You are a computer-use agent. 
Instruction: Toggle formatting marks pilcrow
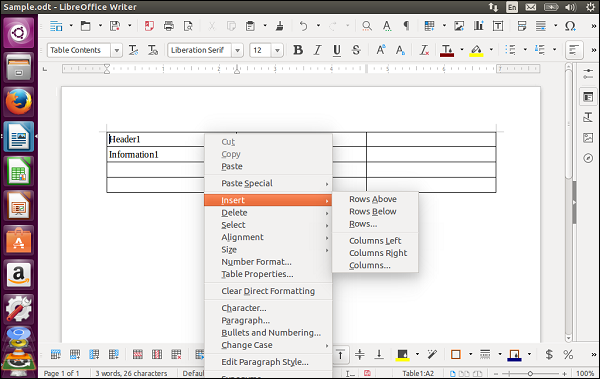406,26
